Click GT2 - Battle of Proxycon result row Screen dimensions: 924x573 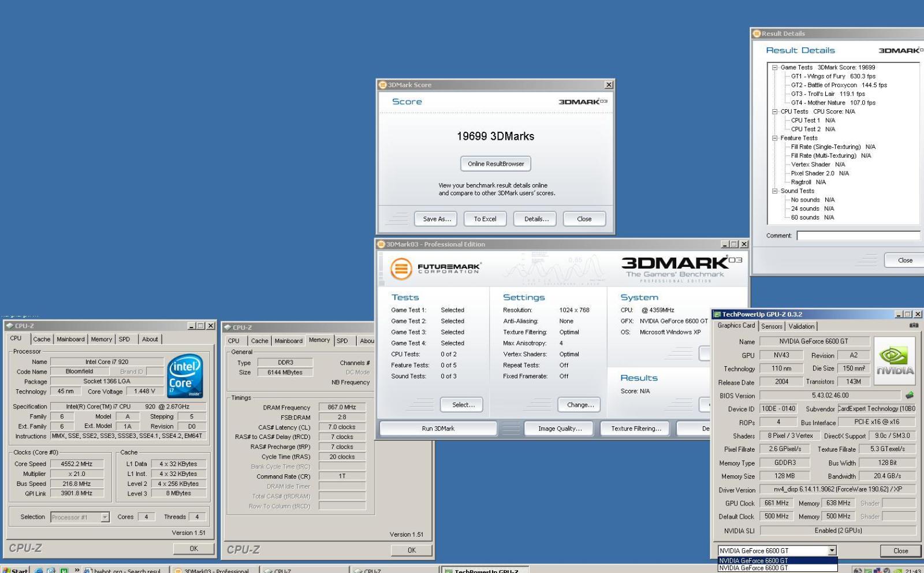(x=839, y=85)
